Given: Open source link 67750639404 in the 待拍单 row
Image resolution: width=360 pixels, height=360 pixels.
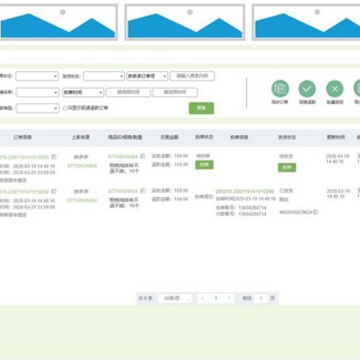Looking at the screenshot, I should 82,166.
